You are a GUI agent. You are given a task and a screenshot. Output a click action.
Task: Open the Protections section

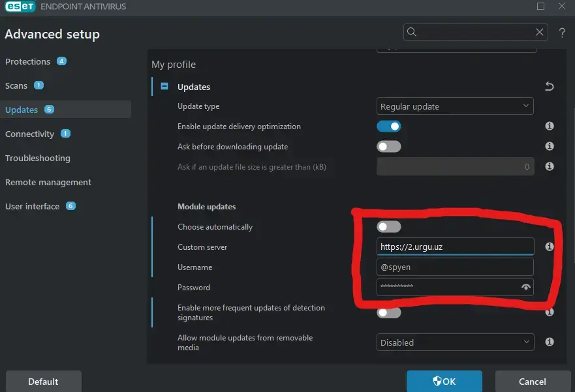[28, 61]
